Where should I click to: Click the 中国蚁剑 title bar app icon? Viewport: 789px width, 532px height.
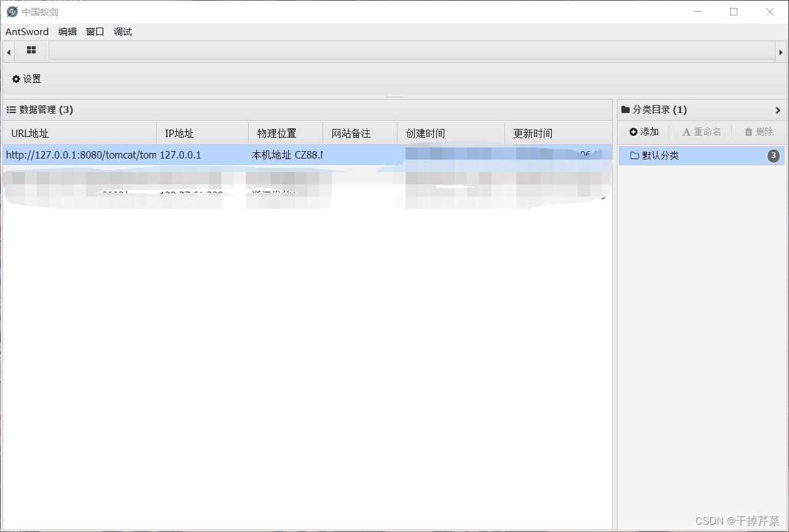12,12
